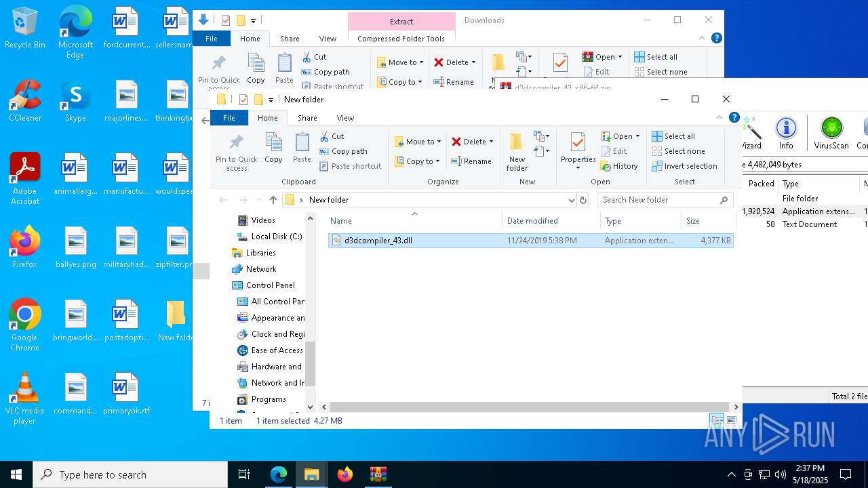Expand Delete dropdown in New folder ribbon
The image size is (868, 488).
point(492,142)
